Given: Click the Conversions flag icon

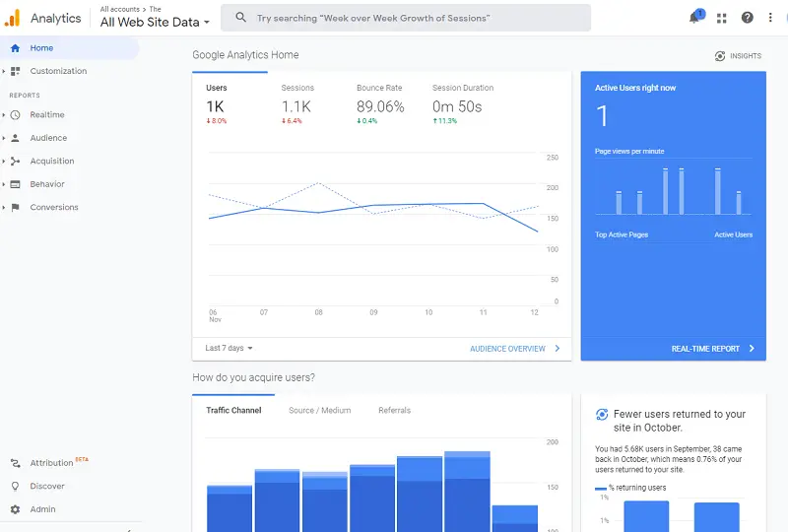Looking at the screenshot, I should click(x=15, y=207).
